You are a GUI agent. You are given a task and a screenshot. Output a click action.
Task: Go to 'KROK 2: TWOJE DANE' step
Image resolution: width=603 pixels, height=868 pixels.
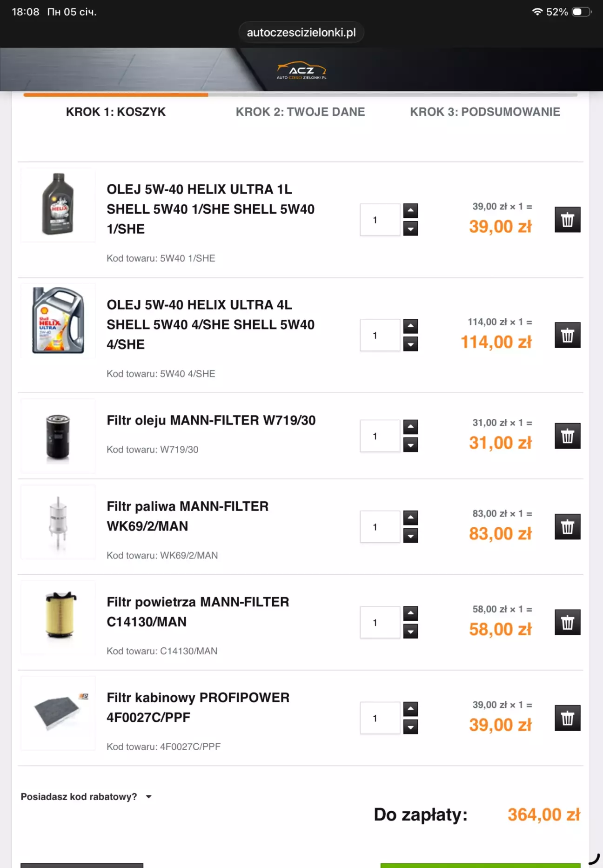click(x=300, y=112)
